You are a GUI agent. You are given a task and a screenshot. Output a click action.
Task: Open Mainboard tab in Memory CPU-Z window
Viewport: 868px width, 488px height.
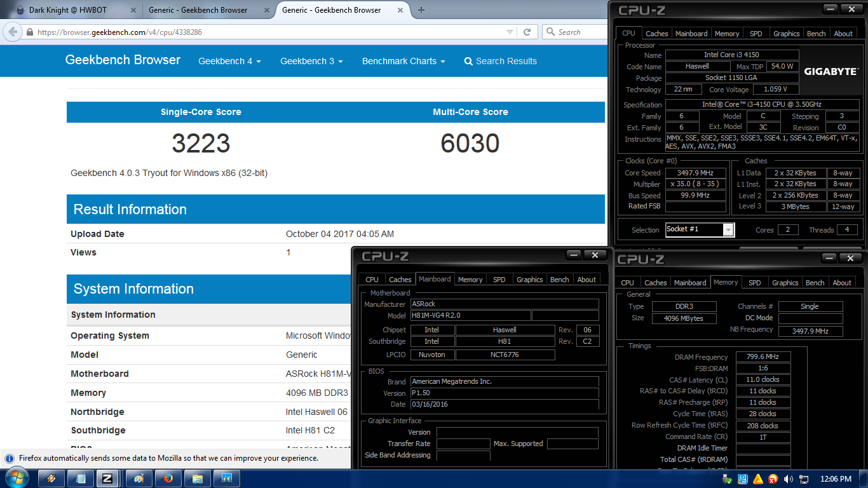[x=690, y=283]
